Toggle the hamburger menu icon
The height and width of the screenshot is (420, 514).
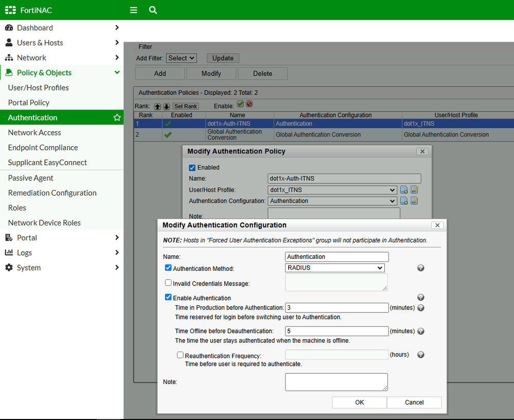point(134,10)
